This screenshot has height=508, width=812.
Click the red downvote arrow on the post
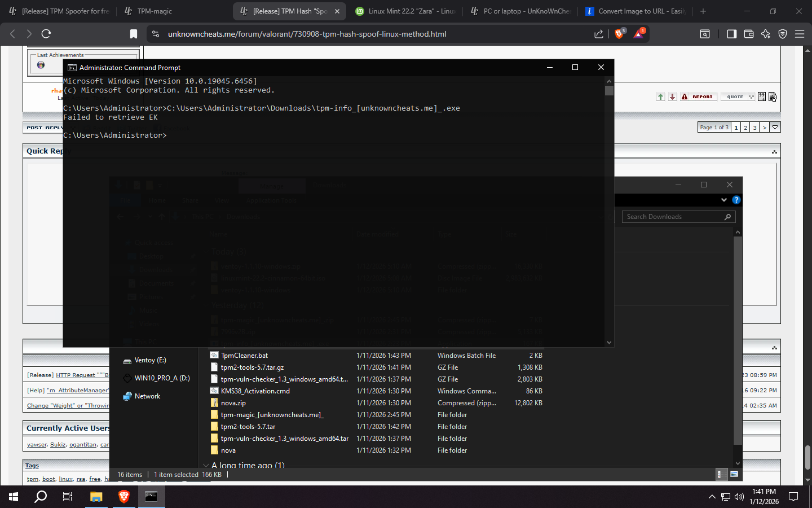coord(672,97)
